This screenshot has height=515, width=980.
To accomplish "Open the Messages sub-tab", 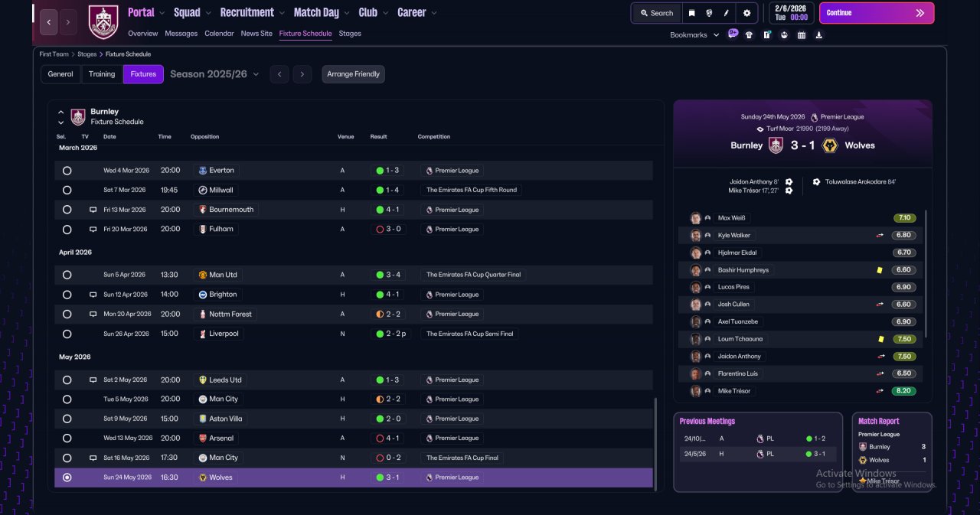I will coord(181,34).
